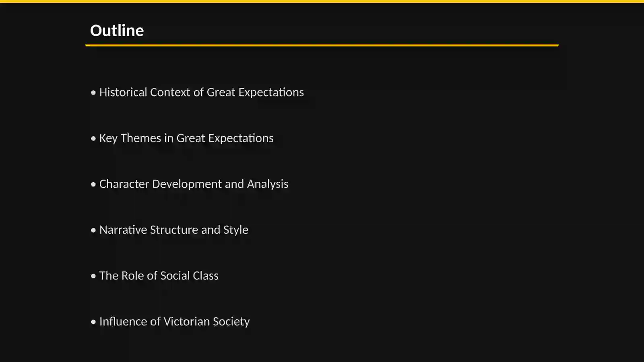Click the bullet dot before Historical Context

click(x=93, y=93)
